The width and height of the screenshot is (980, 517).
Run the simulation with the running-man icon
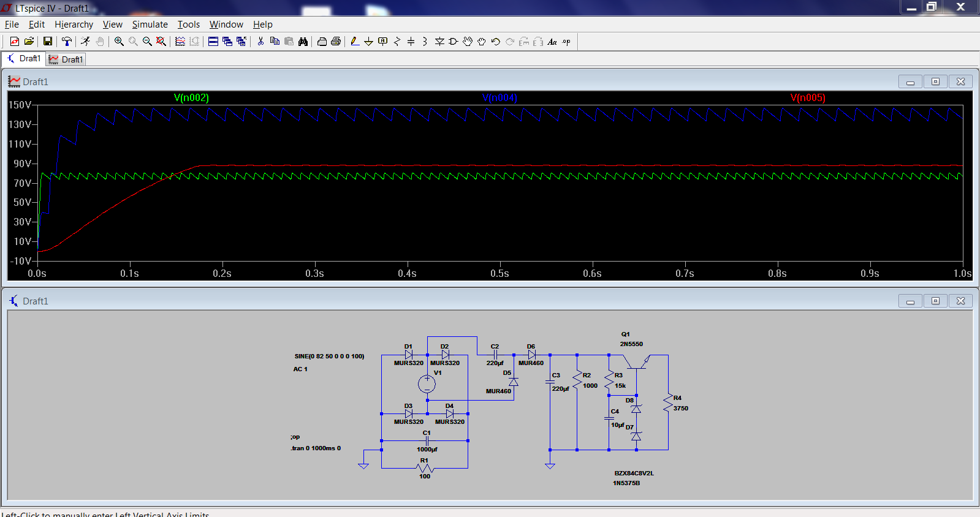[x=85, y=41]
